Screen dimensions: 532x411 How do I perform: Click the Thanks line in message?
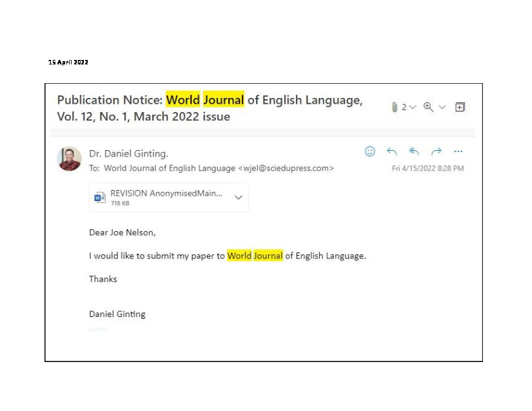pos(103,279)
